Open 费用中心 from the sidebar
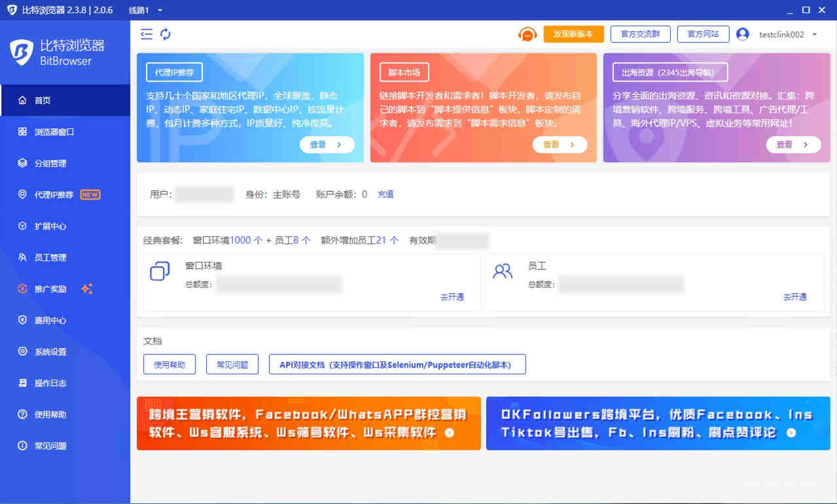 tap(65, 320)
